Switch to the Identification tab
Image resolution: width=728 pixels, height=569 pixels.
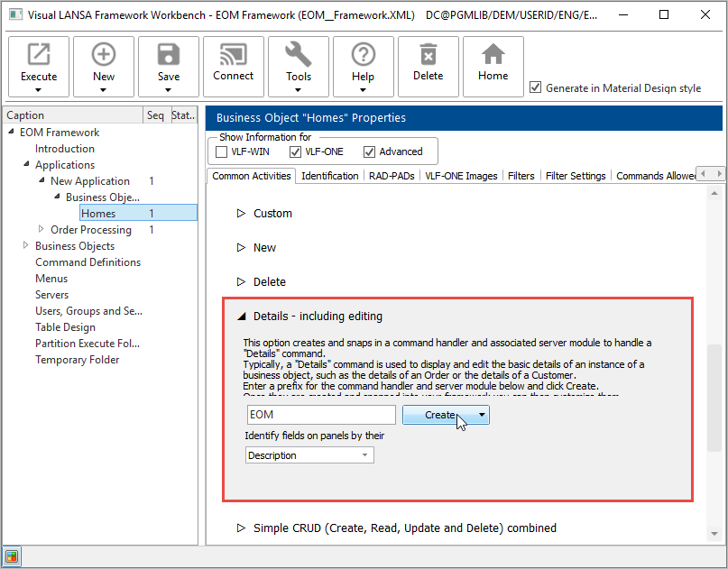329,176
